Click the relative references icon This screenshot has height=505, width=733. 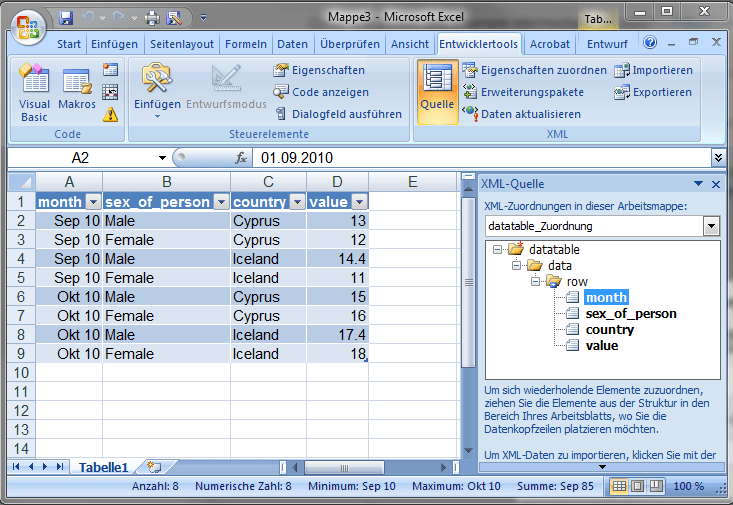click(110, 92)
